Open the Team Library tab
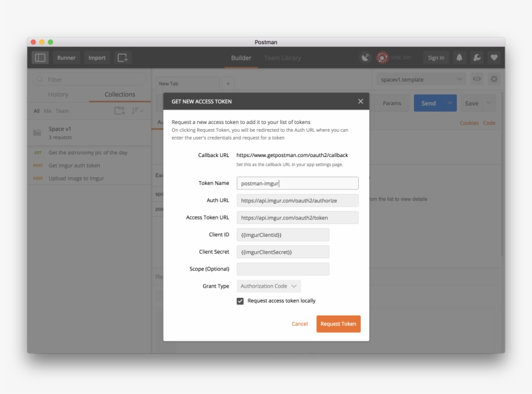532x394 pixels. (x=283, y=58)
